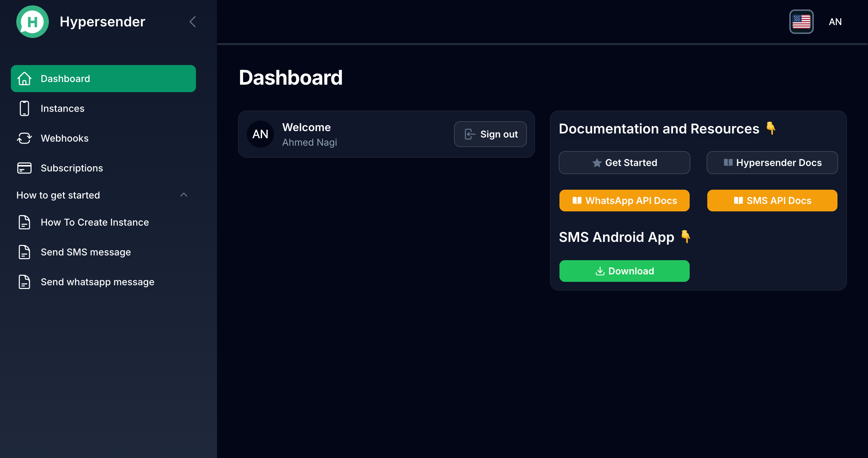This screenshot has height=458, width=868.
Task: Open the US flag language selector
Action: click(x=801, y=22)
